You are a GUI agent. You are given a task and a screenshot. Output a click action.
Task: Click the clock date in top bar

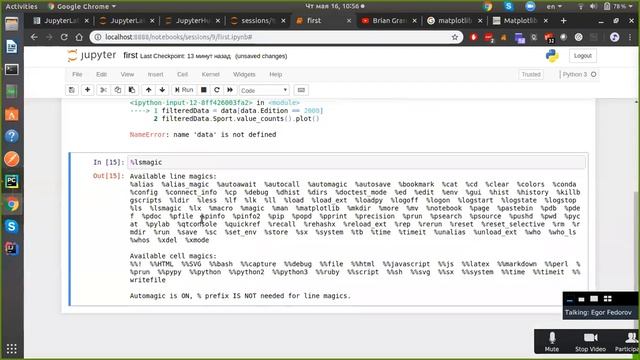(x=334, y=6)
